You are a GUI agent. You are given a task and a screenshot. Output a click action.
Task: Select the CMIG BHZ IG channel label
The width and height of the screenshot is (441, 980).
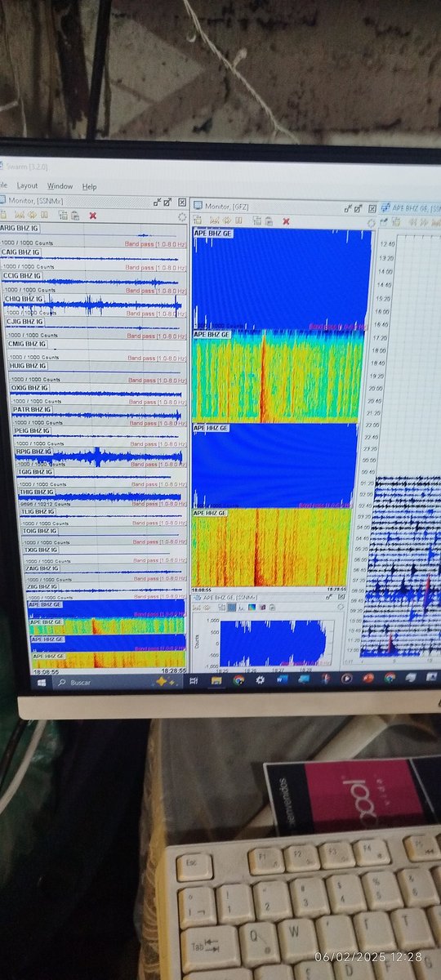click(26, 344)
